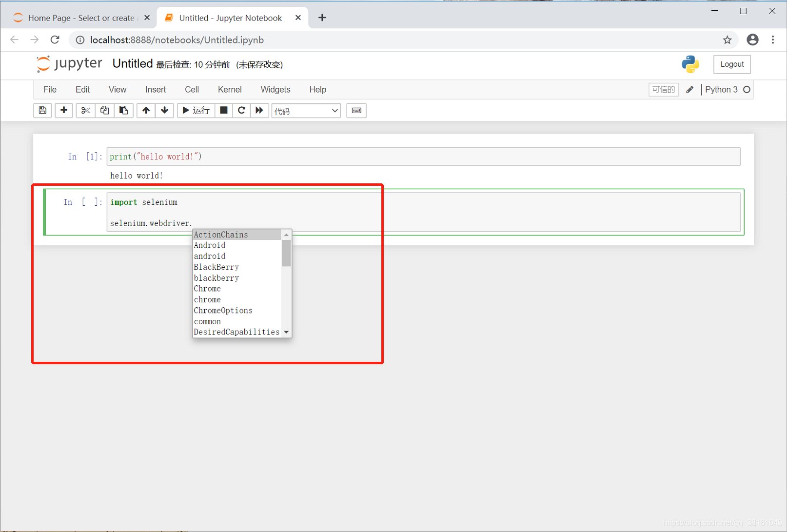This screenshot has height=532, width=787.
Task: Move selected cell up arrow
Action: 146,110
